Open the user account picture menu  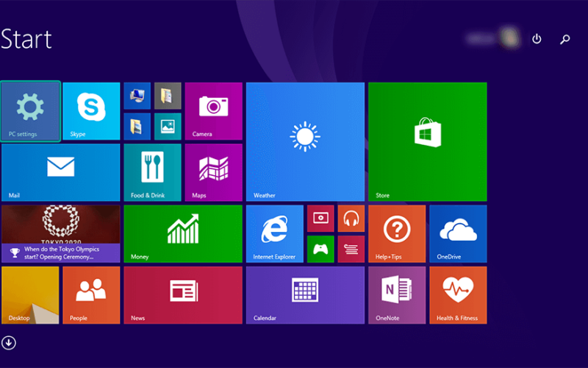(509, 38)
